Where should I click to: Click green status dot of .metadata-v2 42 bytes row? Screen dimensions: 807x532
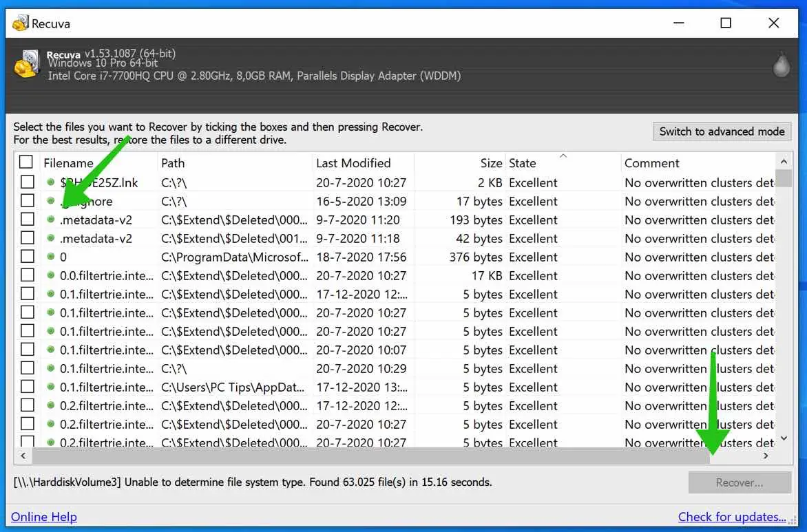click(50, 238)
